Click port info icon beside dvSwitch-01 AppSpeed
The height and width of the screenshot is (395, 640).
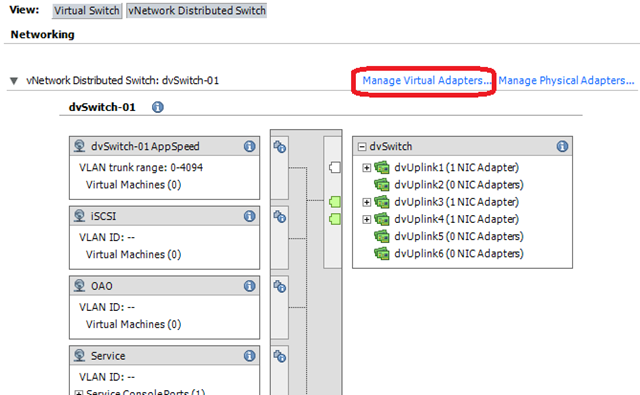pyautogui.click(x=280, y=147)
